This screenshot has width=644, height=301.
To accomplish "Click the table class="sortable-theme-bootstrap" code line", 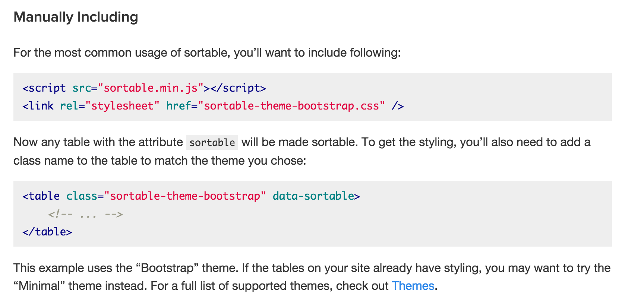I will coord(191,196).
